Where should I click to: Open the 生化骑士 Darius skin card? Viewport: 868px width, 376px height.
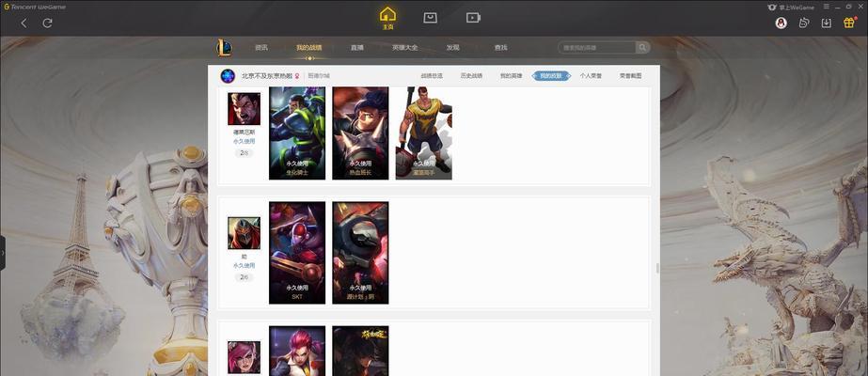click(x=297, y=133)
